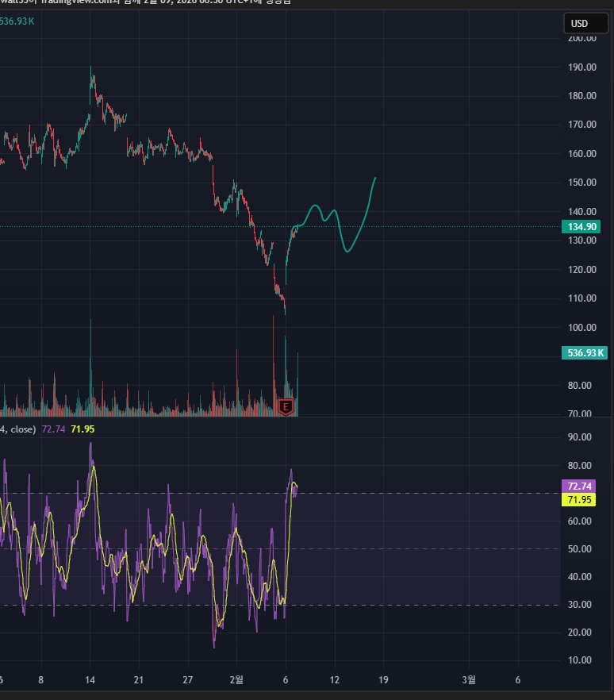Click the red earnings E marker
The height and width of the screenshot is (700, 614).
286,406
